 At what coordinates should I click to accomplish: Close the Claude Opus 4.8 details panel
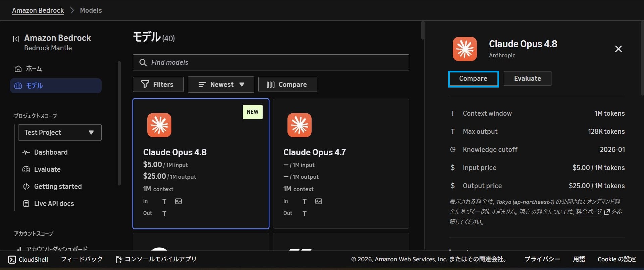pyautogui.click(x=619, y=49)
